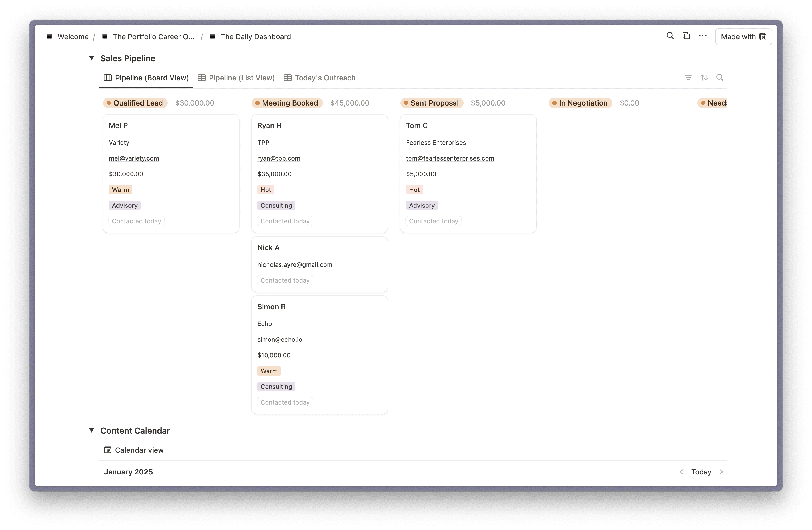812x530 pixels.
Task: Select Calendar view tab
Action: click(134, 450)
